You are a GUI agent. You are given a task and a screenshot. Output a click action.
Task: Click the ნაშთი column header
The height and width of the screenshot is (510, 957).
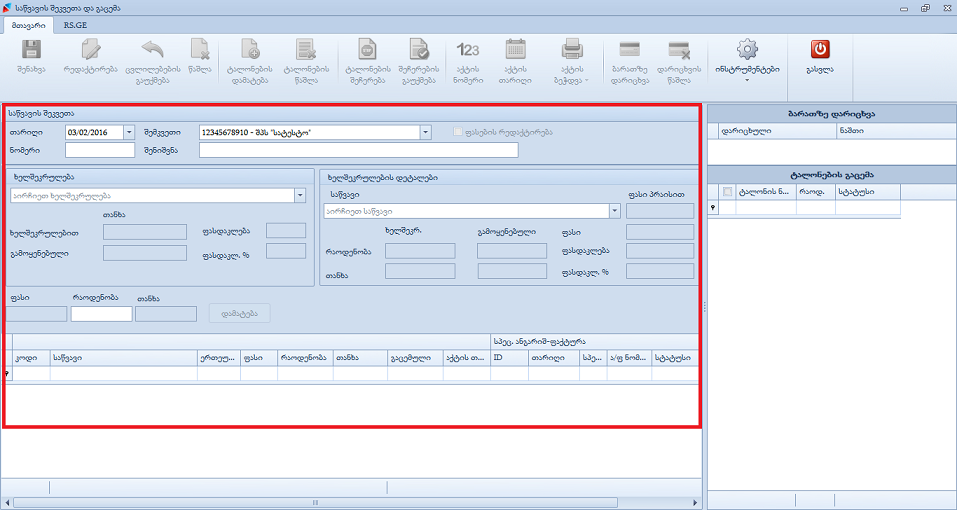click(x=896, y=131)
